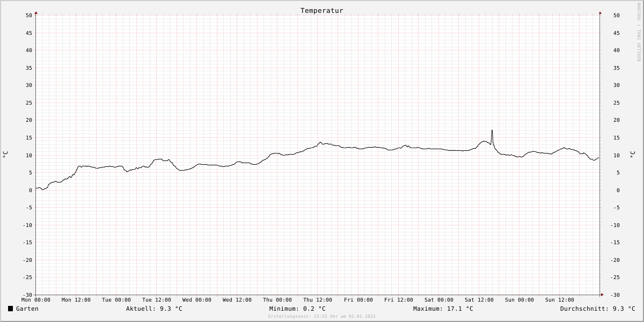
Task: Click the 'Sun 00:00' time axis label
Action: [519, 300]
